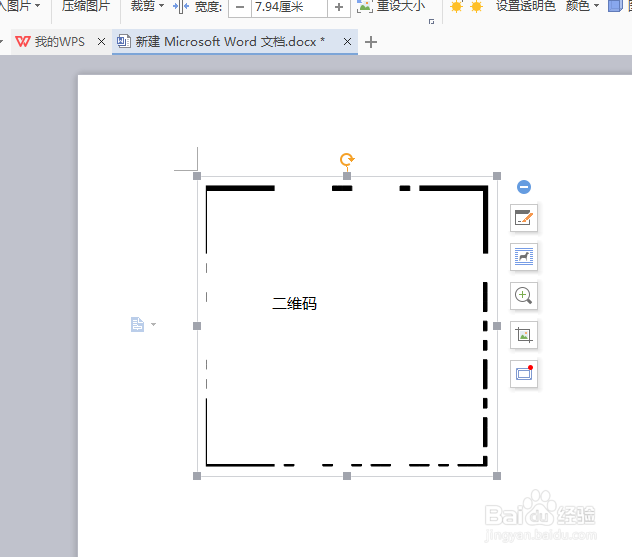Screen dimensions: 632x557
Task: Click the second sun brightness icon
Action: 476,6
